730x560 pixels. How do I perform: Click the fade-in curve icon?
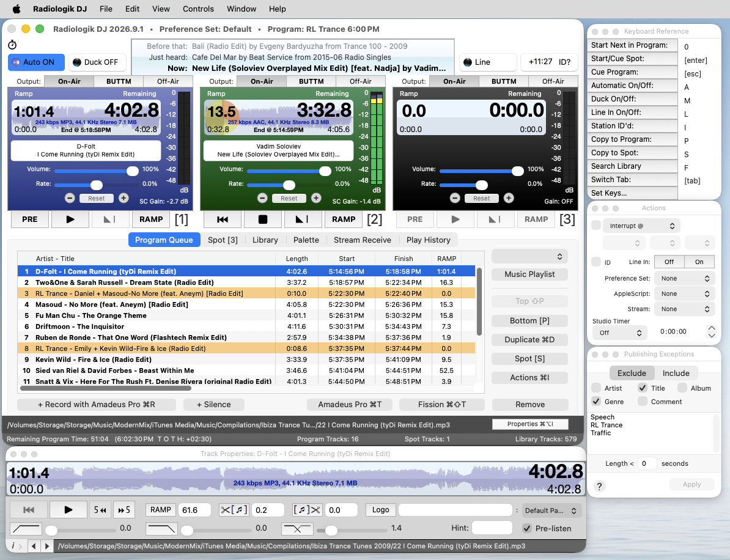pos(26,529)
